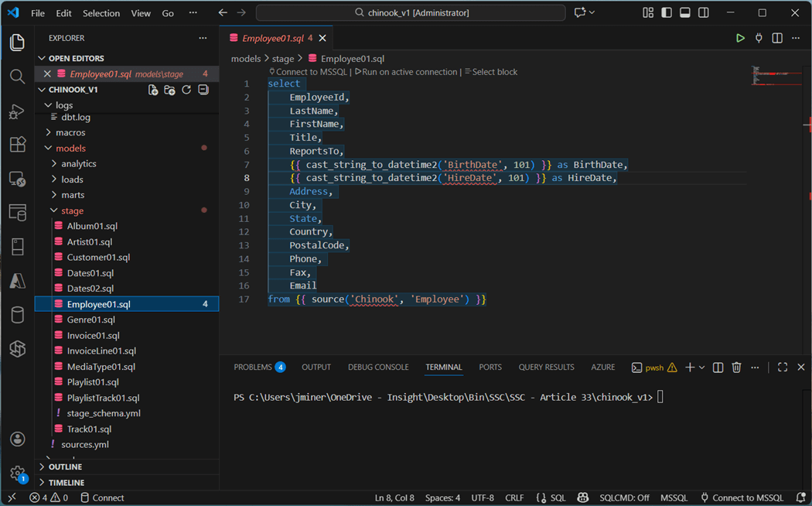The image size is (812, 506).
Task: Open the Selection menu
Action: (x=101, y=13)
